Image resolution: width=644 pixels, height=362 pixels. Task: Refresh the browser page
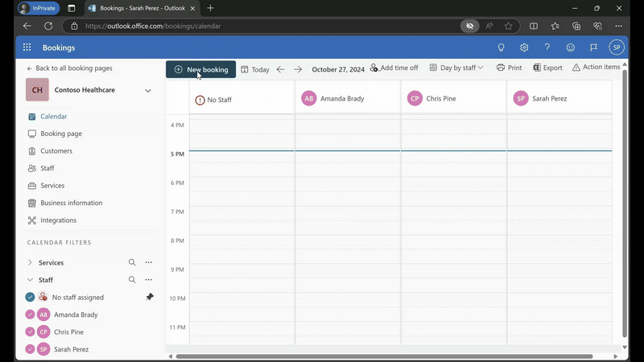48,26
